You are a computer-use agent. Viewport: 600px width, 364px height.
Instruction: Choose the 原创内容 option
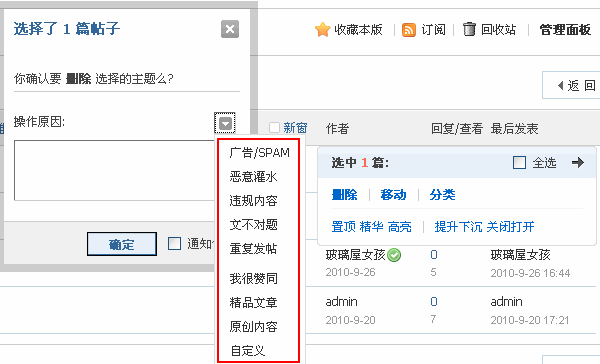(253, 326)
